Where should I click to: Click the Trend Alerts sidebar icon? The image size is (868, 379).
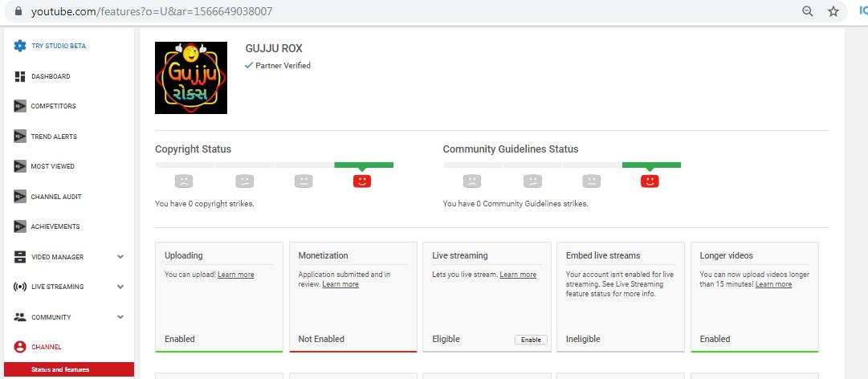click(20, 137)
